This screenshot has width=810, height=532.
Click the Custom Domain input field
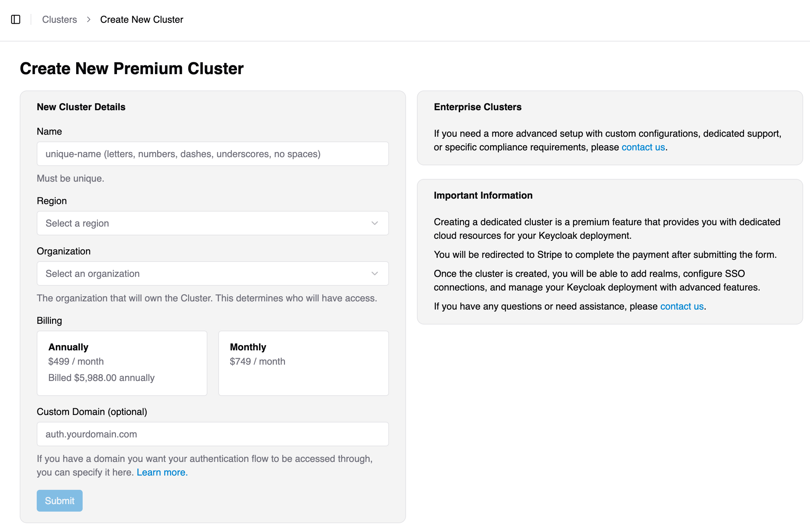[213, 434]
